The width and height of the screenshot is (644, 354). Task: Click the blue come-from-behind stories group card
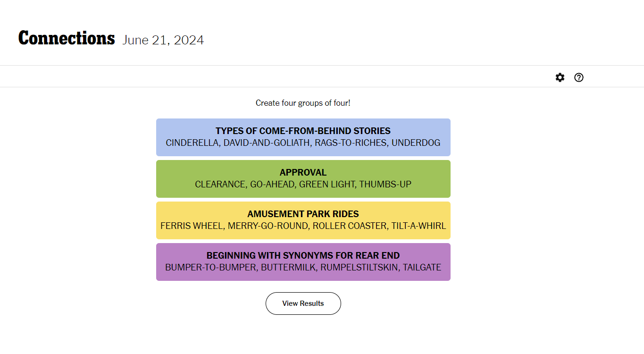click(303, 137)
